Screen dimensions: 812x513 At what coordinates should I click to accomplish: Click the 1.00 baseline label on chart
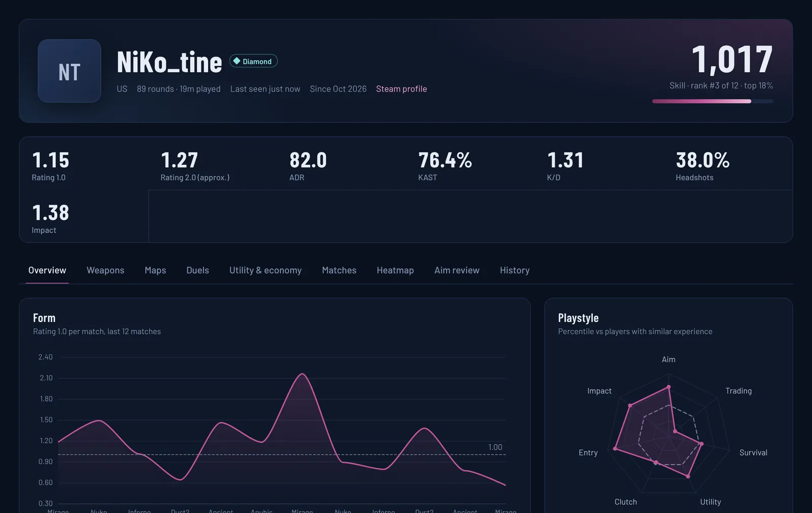point(495,447)
